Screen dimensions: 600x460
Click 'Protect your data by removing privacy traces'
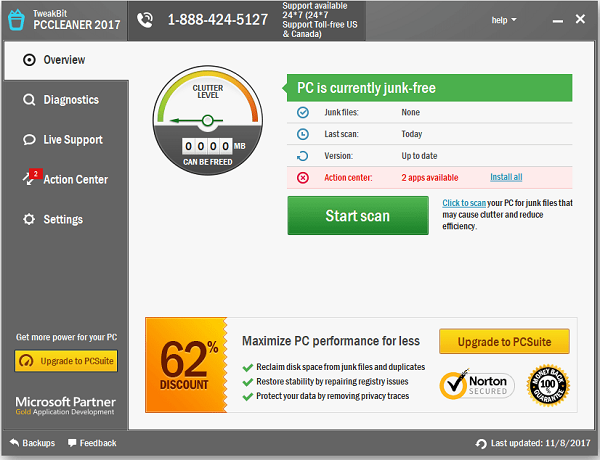click(333, 396)
